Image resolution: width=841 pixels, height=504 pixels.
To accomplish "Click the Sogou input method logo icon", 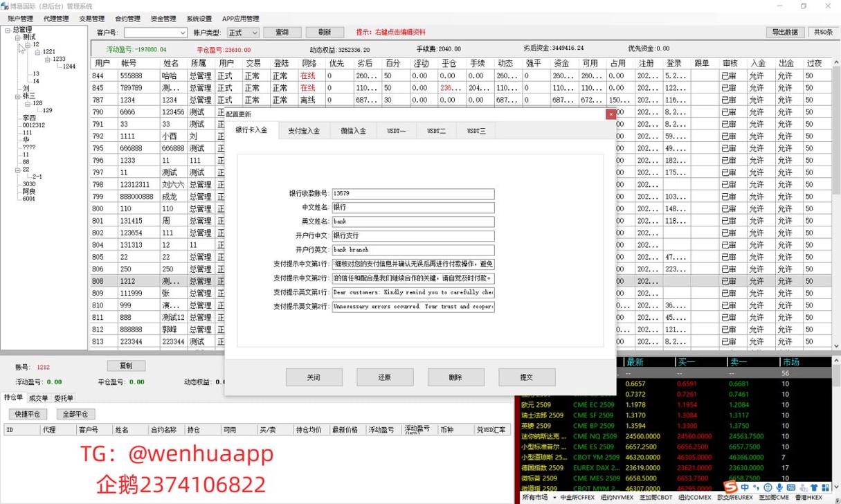I will [730, 487].
